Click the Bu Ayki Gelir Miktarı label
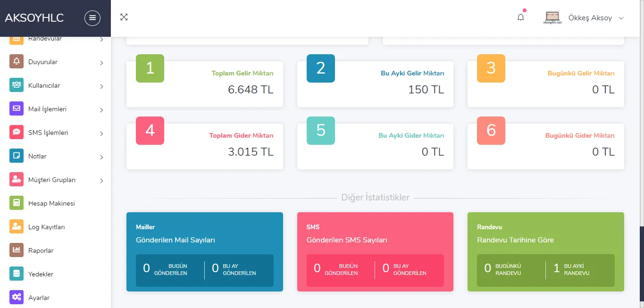The width and height of the screenshot is (644, 308). 412,74
